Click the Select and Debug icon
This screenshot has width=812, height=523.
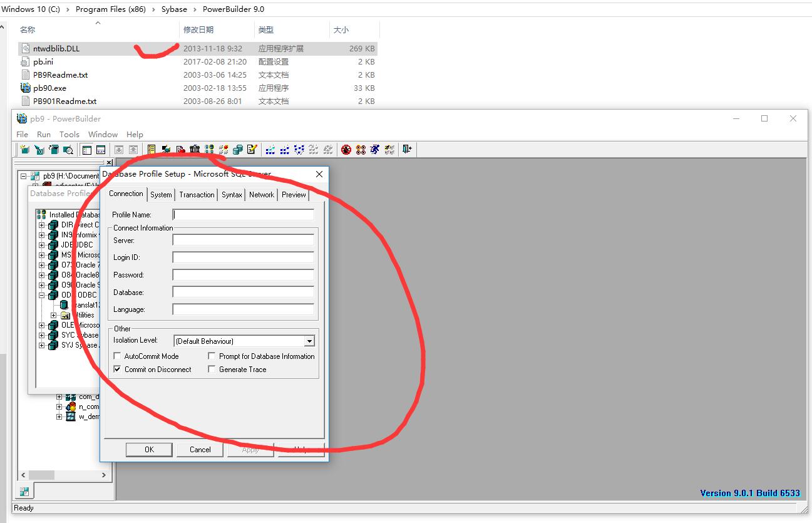[x=361, y=150]
